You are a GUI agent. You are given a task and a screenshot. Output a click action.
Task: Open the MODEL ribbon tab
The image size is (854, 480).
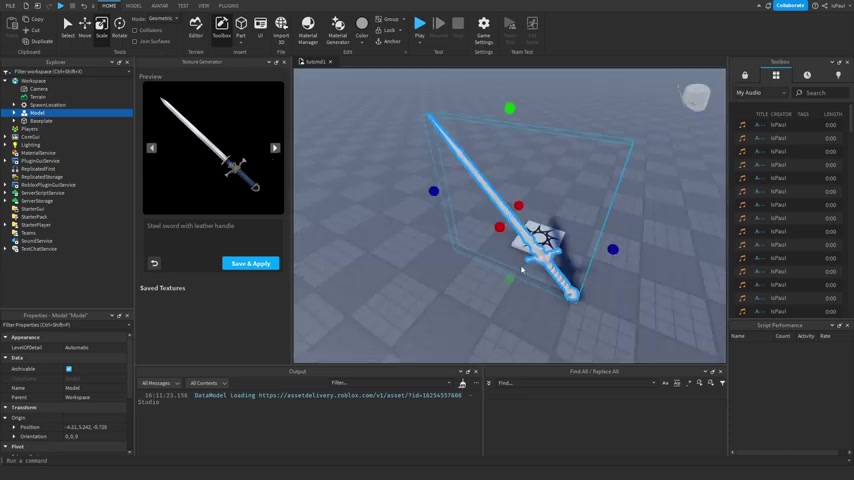click(133, 5)
